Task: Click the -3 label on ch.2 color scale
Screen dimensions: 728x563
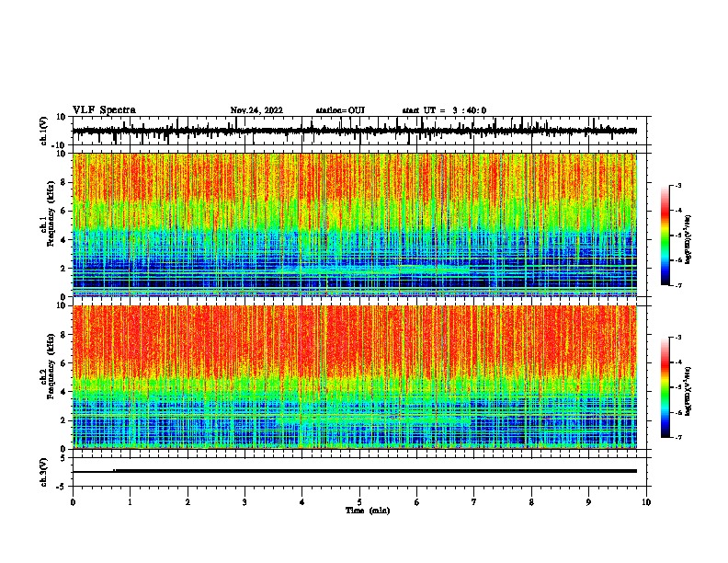Action: click(678, 338)
